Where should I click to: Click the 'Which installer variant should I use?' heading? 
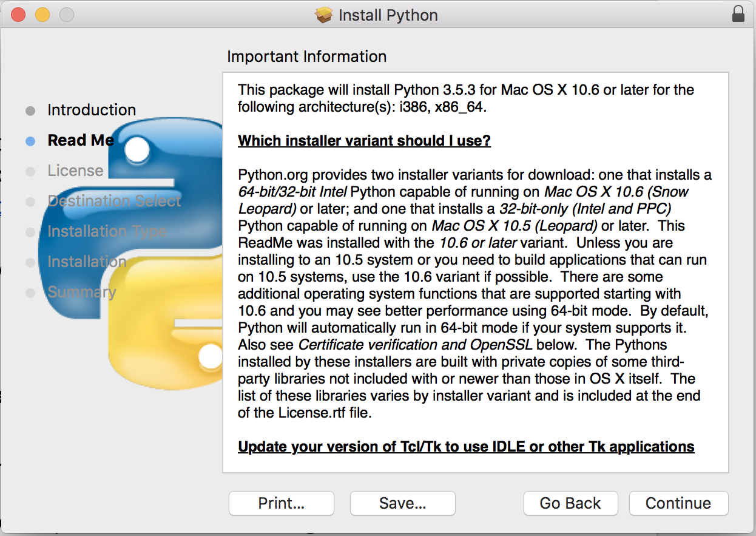[x=364, y=141]
